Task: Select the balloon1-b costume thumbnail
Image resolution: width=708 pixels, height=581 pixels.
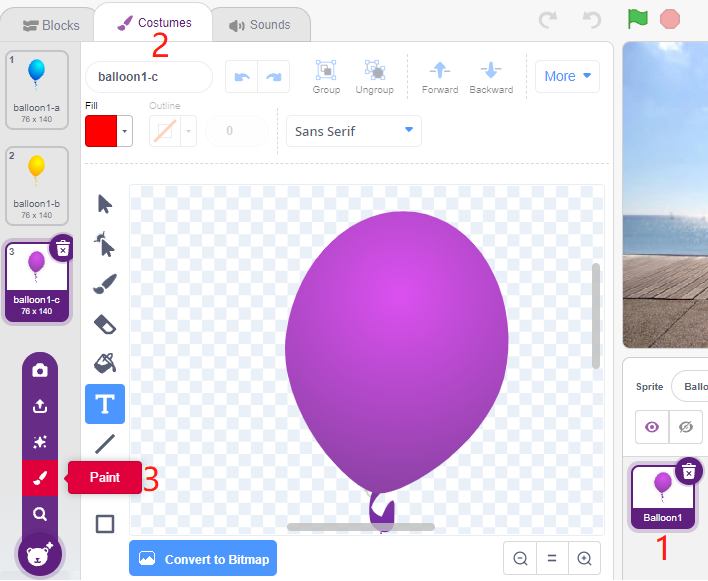Action: (37, 186)
